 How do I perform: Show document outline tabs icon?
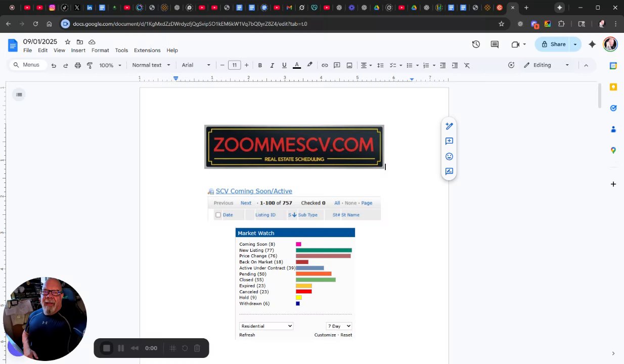19,95
